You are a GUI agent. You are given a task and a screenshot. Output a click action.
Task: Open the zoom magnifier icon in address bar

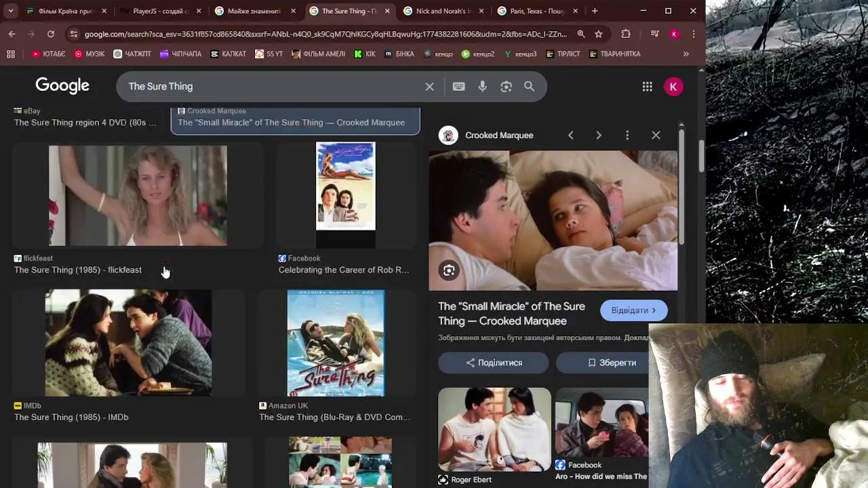coord(581,34)
